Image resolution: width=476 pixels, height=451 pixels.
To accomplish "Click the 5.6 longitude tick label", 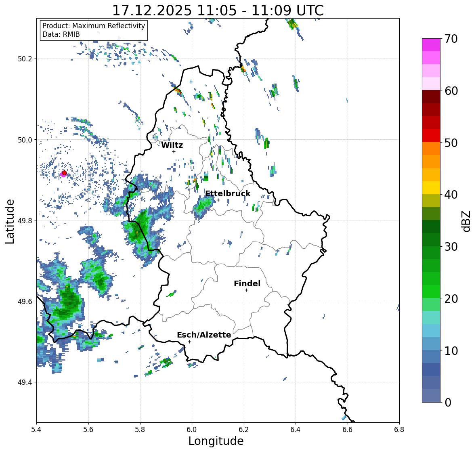I will pos(88,429).
